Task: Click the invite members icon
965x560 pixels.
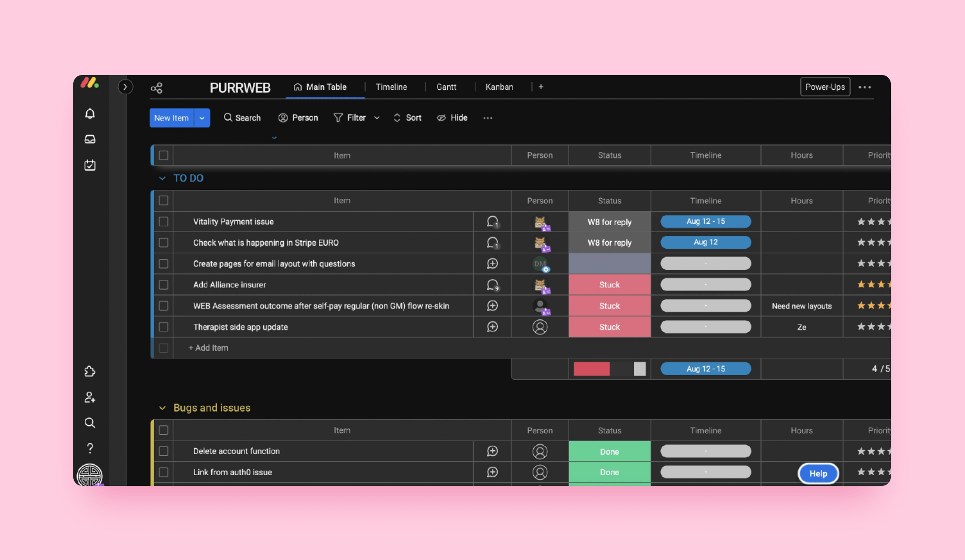Action: [90, 397]
